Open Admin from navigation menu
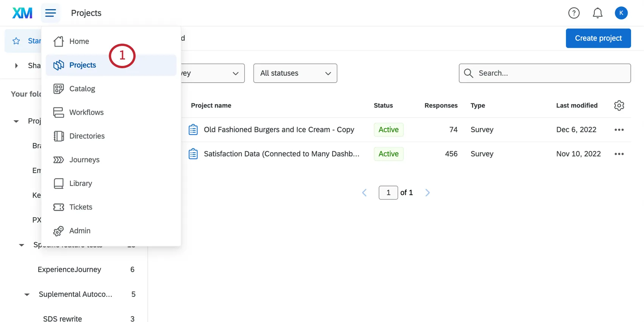The width and height of the screenshot is (644, 322). click(80, 231)
